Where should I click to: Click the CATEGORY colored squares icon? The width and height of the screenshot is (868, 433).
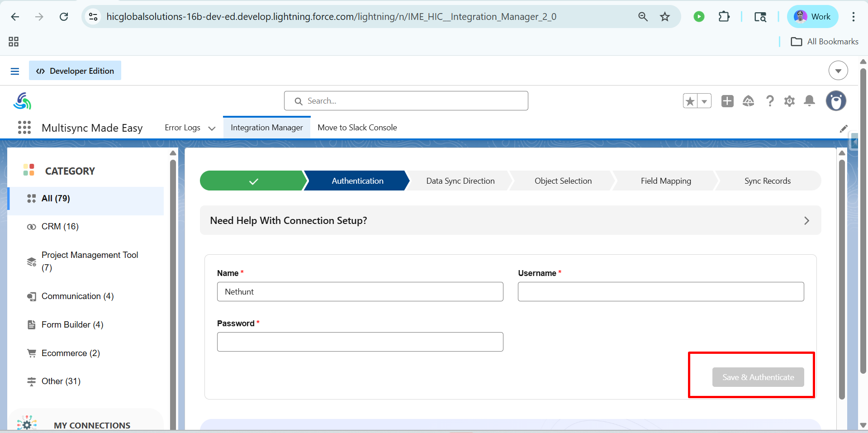click(29, 170)
